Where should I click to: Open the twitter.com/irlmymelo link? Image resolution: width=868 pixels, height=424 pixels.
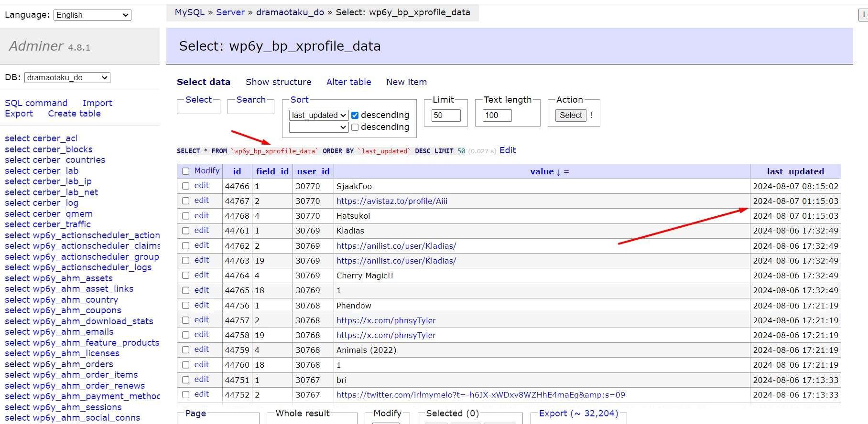pos(481,395)
